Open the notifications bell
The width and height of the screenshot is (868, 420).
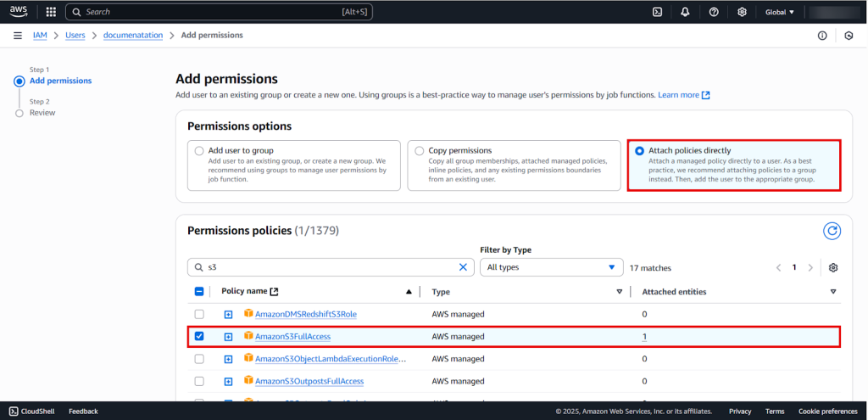(685, 12)
